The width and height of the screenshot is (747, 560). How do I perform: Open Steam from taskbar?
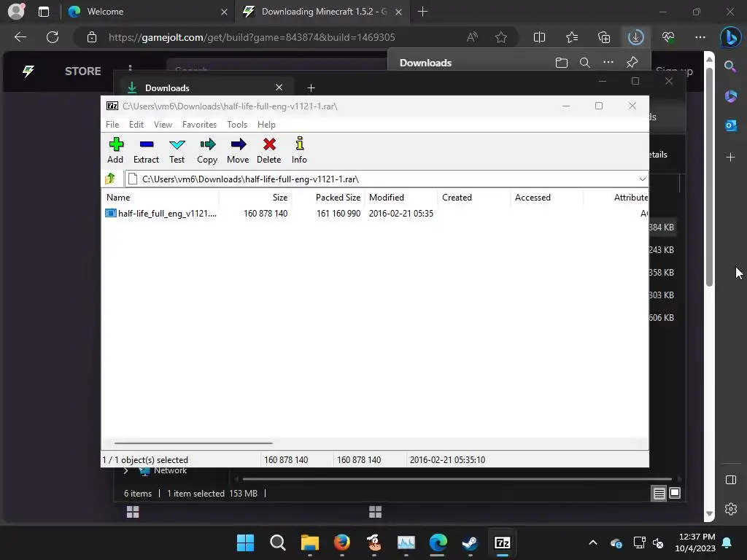pyautogui.click(x=470, y=542)
